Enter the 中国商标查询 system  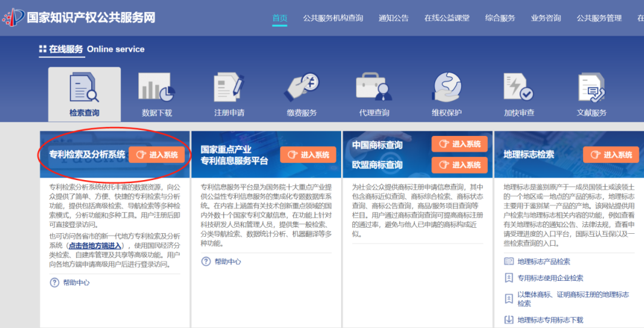coord(459,144)
